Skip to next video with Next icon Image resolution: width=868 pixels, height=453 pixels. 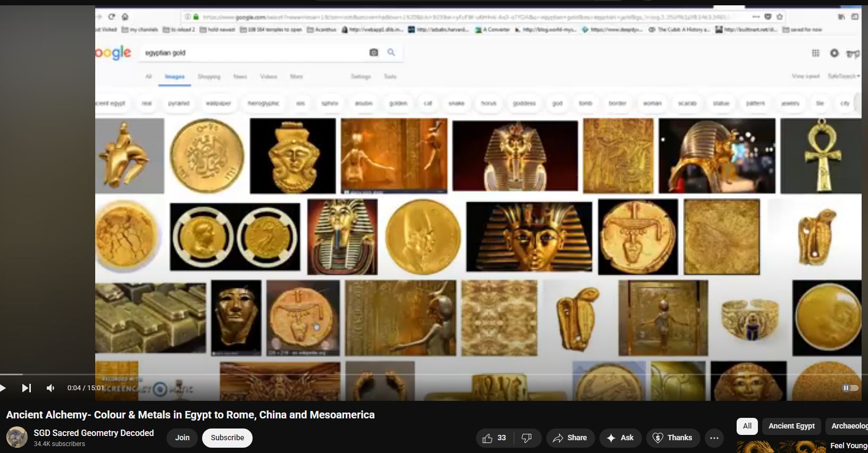point(26,388)
